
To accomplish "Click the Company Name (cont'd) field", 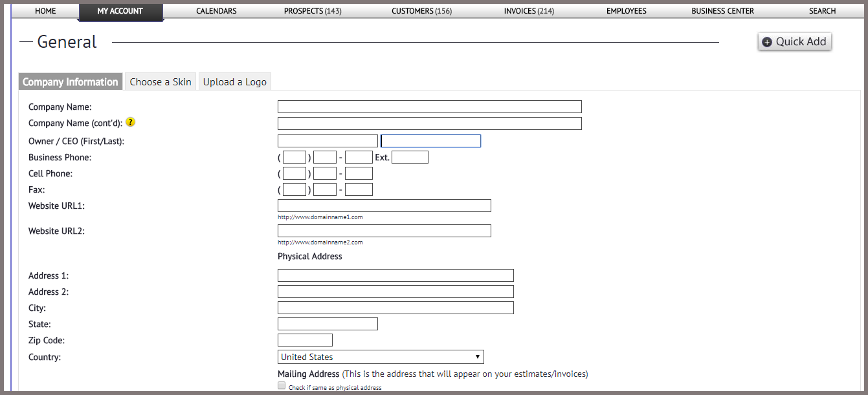I will (430, 123).
